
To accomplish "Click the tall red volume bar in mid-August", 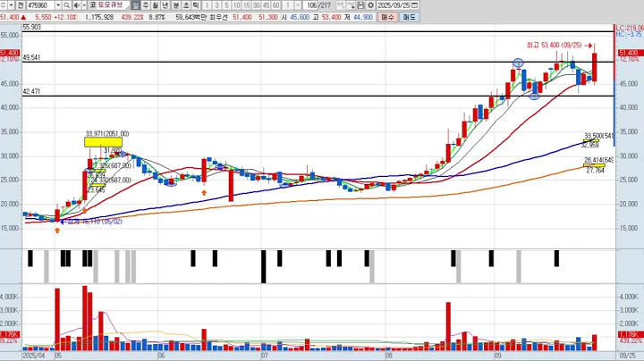I will click(x=448, y=326).
